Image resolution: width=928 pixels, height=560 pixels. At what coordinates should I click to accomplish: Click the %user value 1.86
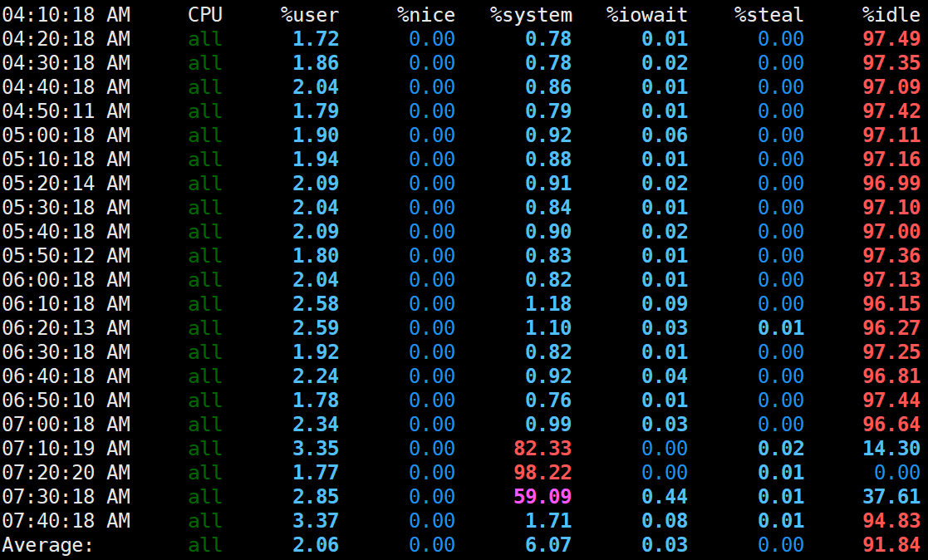[316, 63]
